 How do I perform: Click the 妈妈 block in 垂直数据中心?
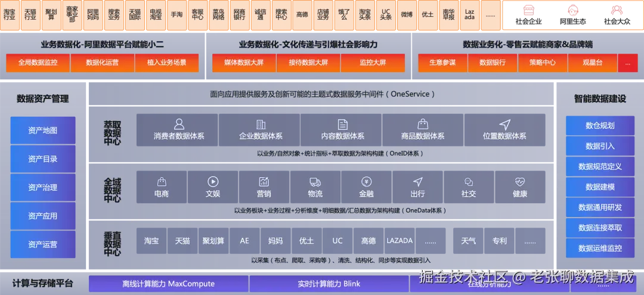pos(275,241)
